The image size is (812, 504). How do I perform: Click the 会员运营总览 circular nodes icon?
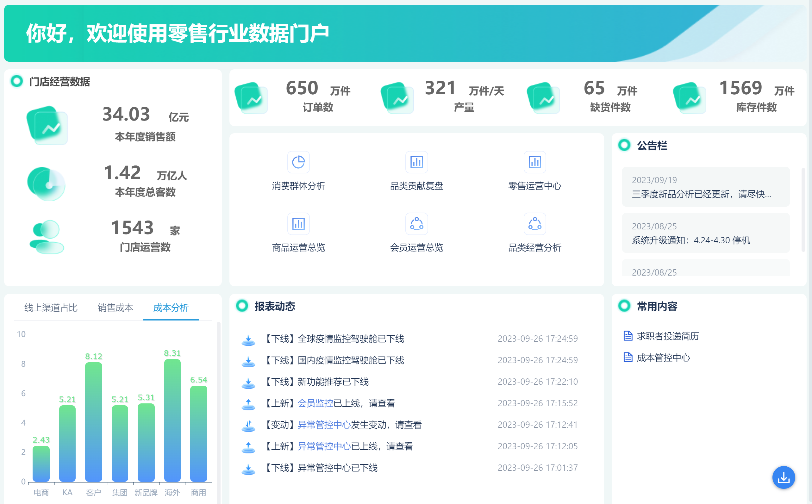point(416,224)
